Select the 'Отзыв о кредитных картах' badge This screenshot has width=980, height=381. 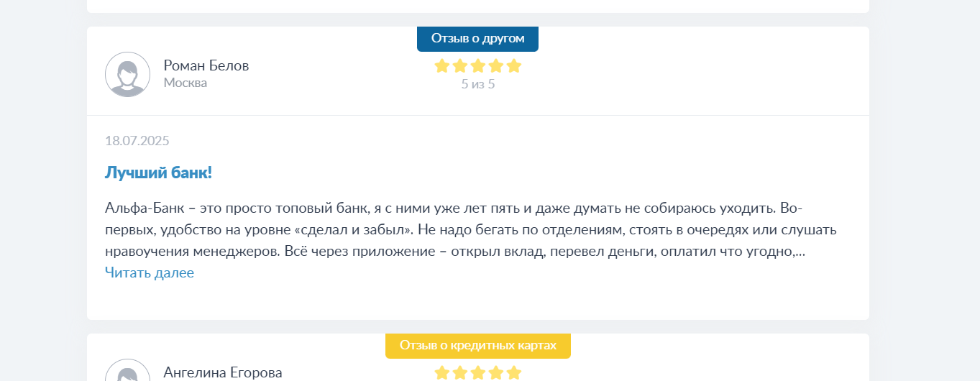click(x=478, y=346)
